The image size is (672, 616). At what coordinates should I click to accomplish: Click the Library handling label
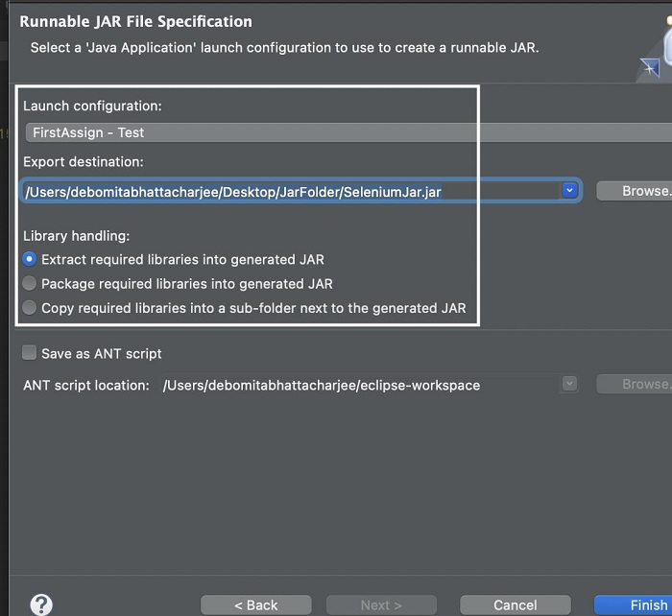pyautogui.click(x=76, y=235)
